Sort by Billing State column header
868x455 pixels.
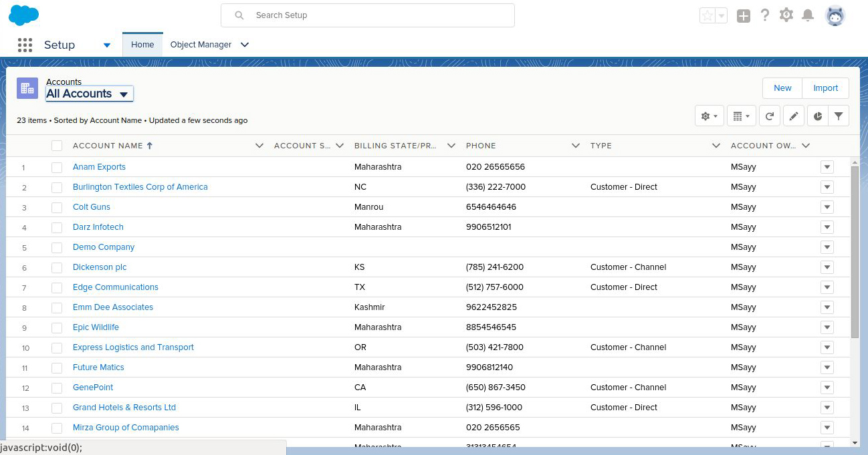[x=395, y=146]
